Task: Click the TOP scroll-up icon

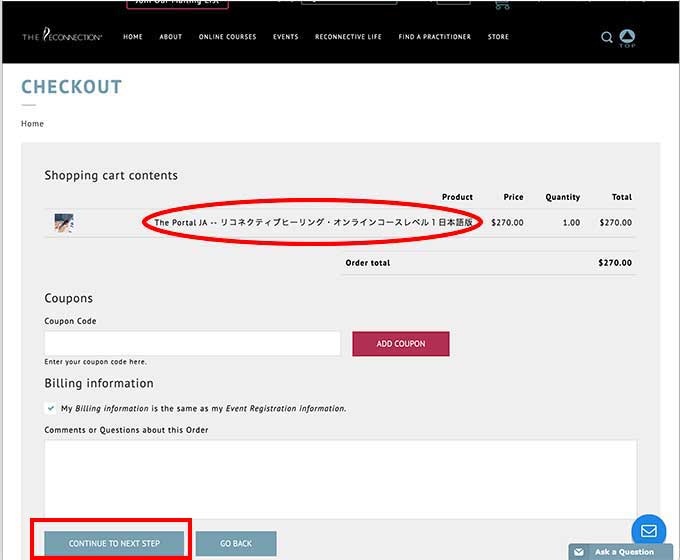Action: pos(627,38)
